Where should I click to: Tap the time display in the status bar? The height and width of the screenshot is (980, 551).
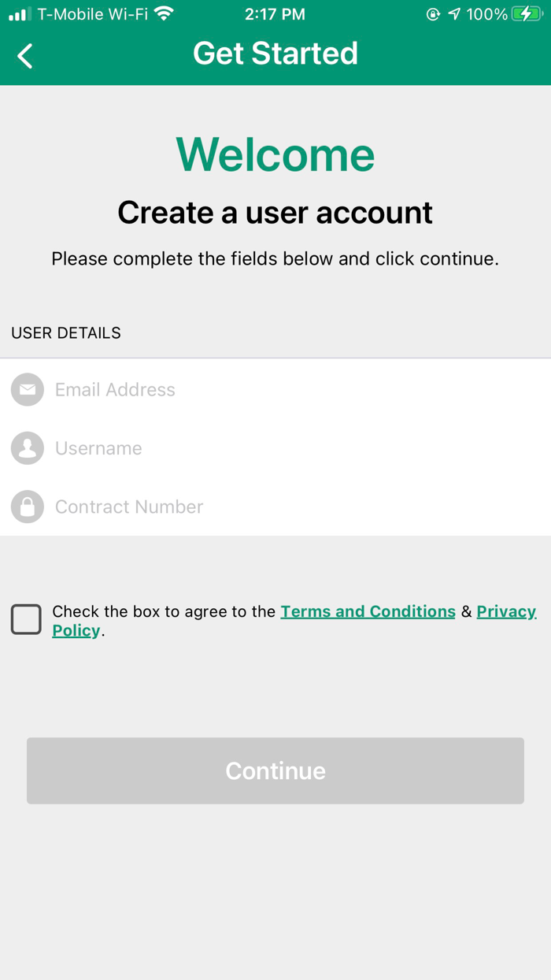pos(275,13)
